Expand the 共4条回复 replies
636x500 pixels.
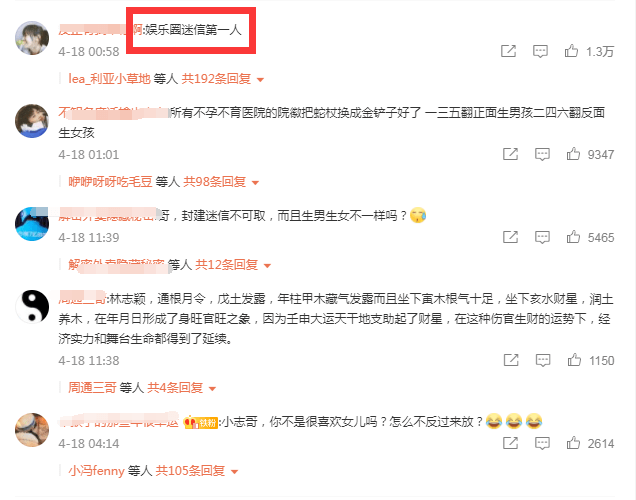click(181, 388)
